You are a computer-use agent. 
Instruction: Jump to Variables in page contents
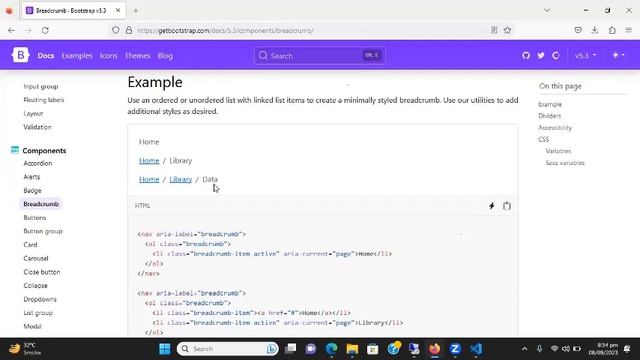558,151
